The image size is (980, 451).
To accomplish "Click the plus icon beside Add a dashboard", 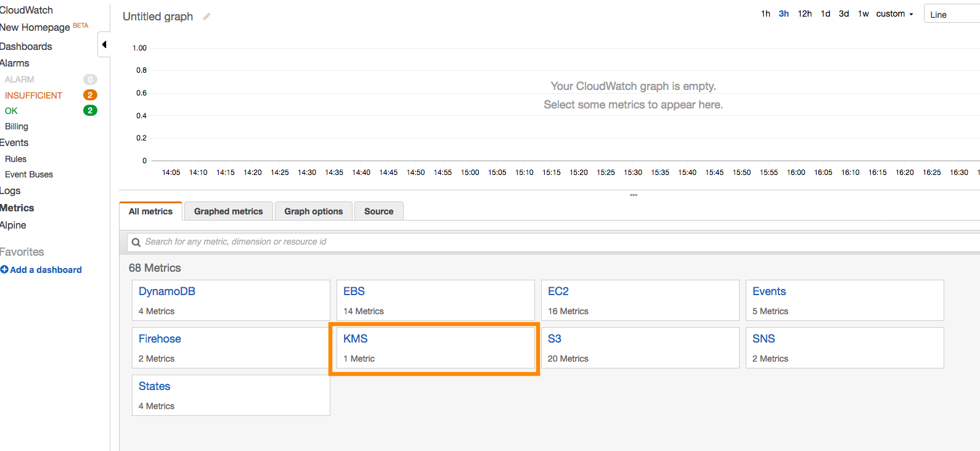I will click(4, 270).
